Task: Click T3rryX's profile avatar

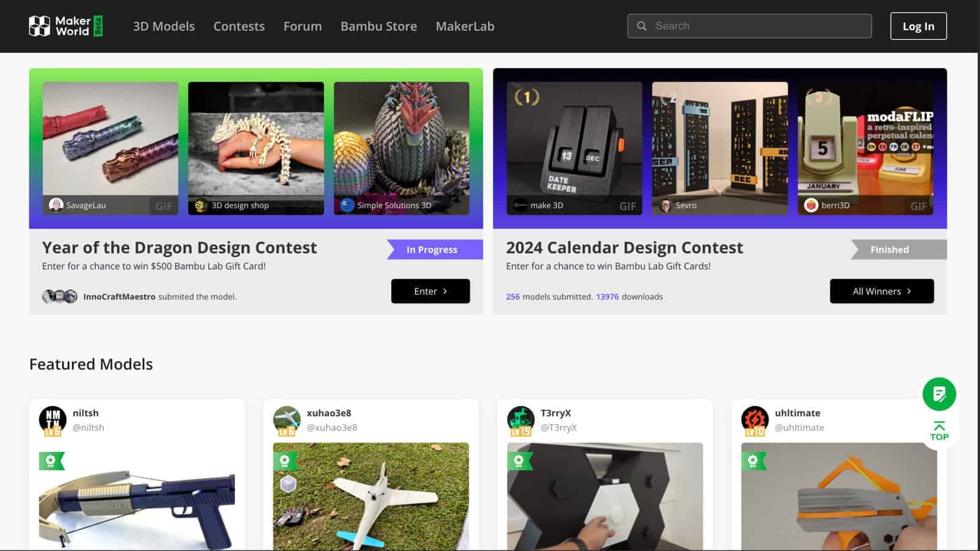Action: (521, 419)
